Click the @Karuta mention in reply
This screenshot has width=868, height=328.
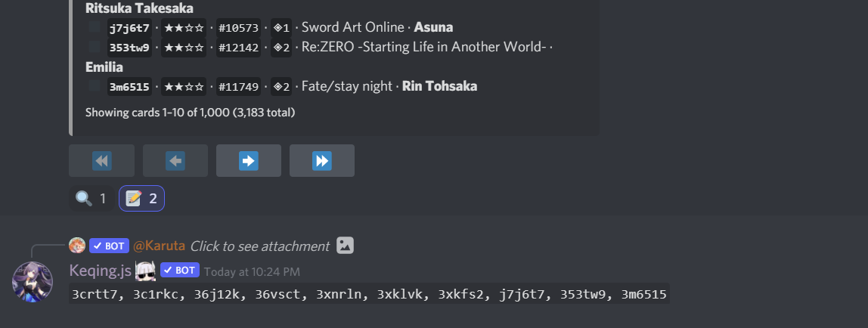[x=159, y=246]
